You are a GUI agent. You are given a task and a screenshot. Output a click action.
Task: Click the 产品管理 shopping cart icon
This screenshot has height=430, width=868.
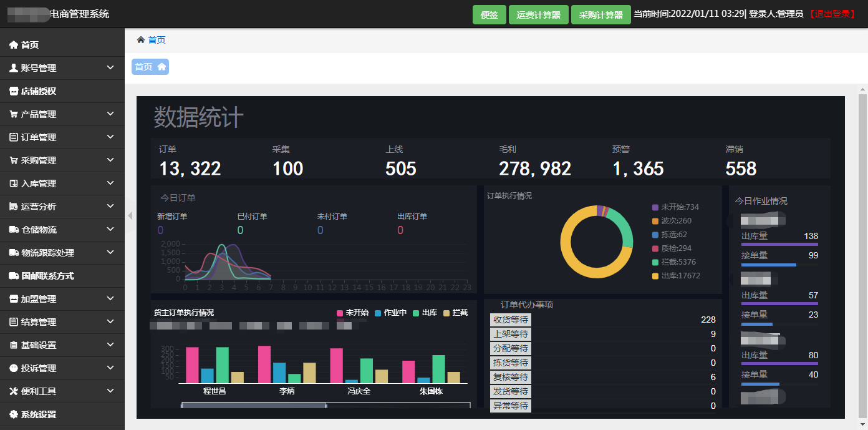[x=14, y=114]
